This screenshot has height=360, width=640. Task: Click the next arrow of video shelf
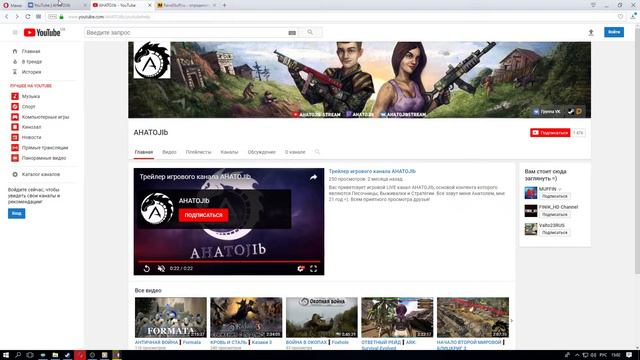coord(512,321)
